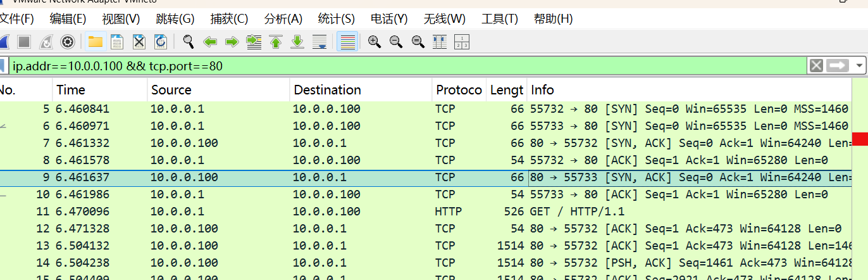
Task: Select packet 13 at time 6.504132
Action: (425, 246)
